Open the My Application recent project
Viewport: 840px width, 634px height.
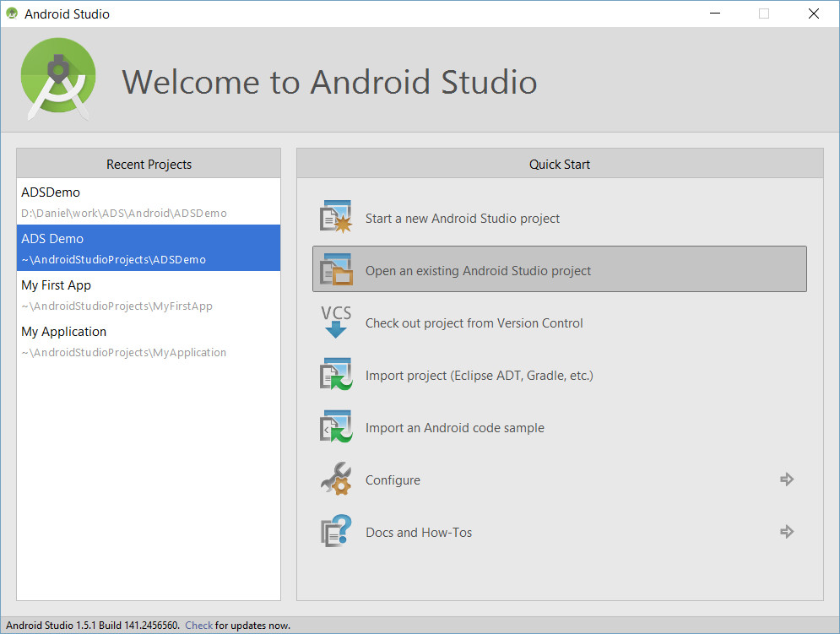pyautogui.click(x=149, y=341)
